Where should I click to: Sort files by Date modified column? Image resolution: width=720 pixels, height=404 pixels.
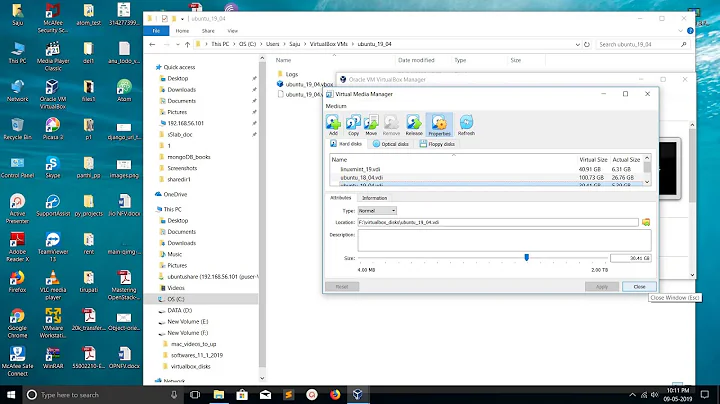pos(416,60)
